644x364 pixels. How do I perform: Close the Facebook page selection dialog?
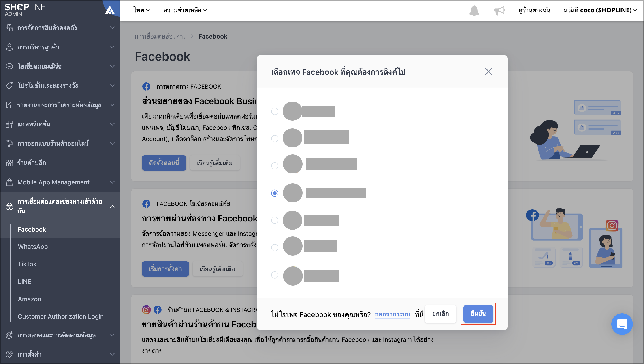click(x=488, y=71)
